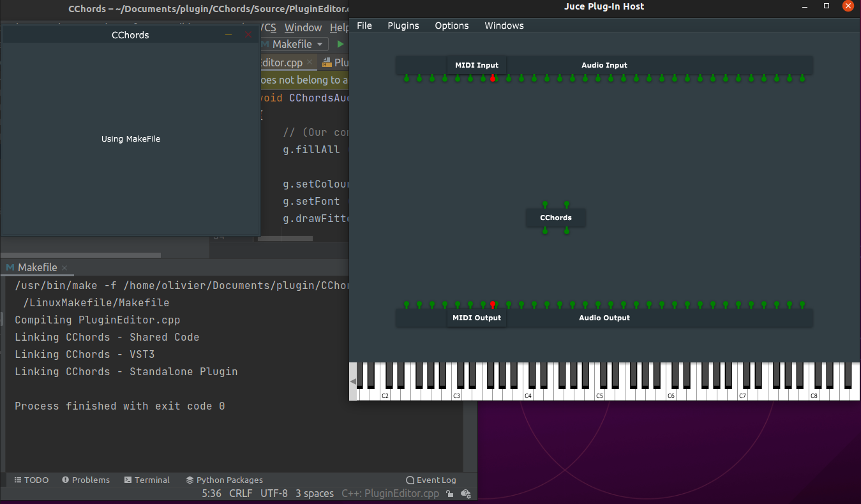The height and width of the screenshot is (504, 861).
Task: Click CChords node left output pin
Action: click(545, 230)
